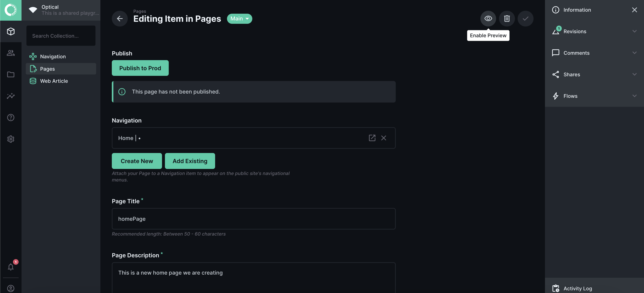Open the Insights chart icon
This screenshot has width=644, height=293.
[x=11, y=96]
